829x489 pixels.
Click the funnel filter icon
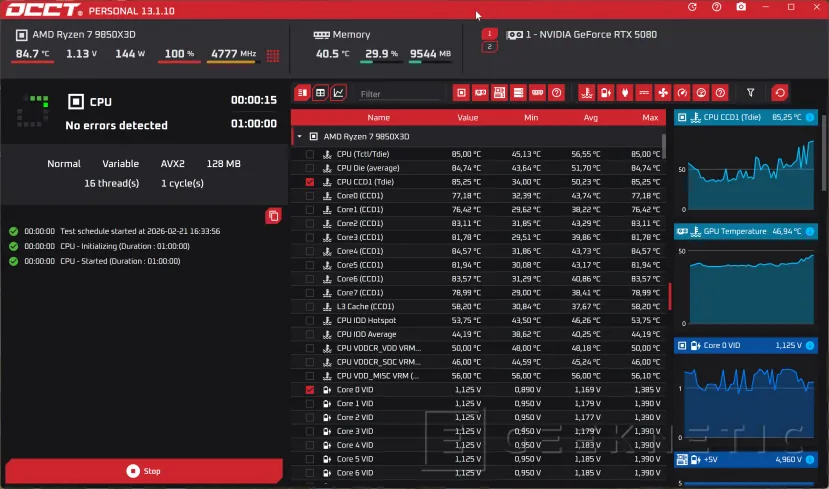tap(751, 93)
